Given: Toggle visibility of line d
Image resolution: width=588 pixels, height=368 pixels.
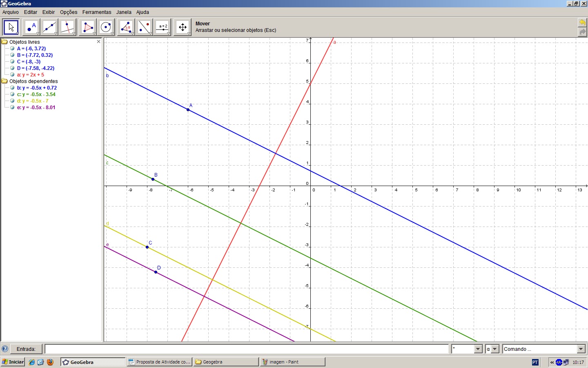Looking at the screenshot, I should [12, 101].
